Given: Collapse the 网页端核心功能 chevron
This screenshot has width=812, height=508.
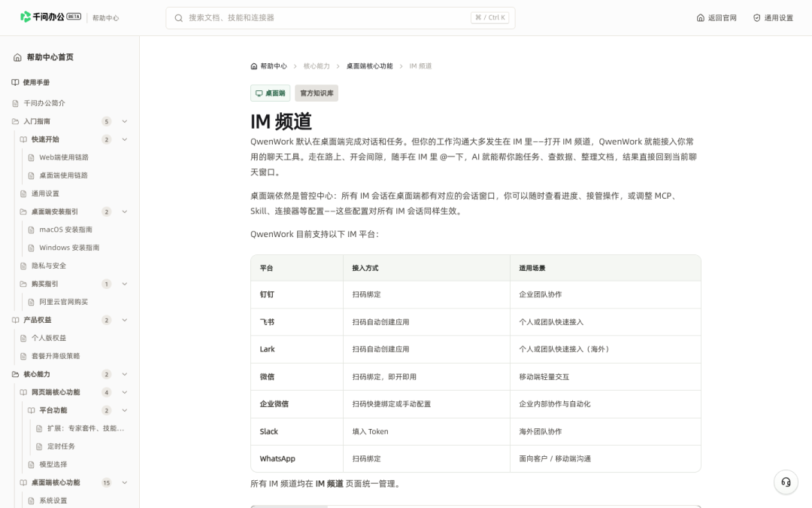Looking at the screenshot, I should tap(124, 392).
